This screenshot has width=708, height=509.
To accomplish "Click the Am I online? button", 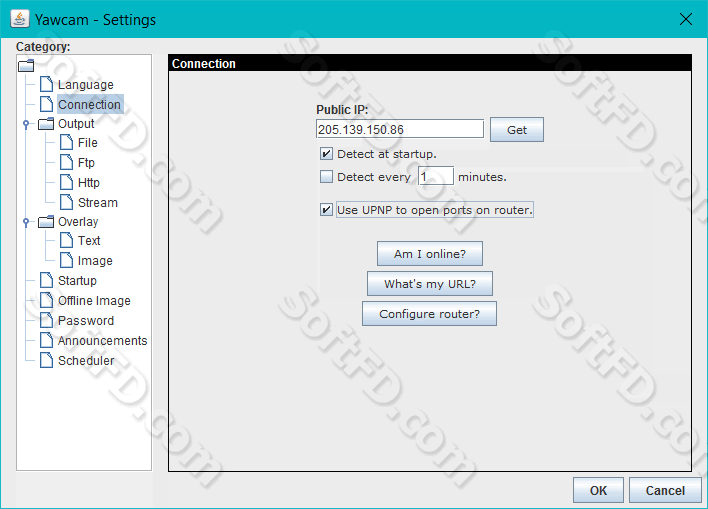I will (429, 254).
